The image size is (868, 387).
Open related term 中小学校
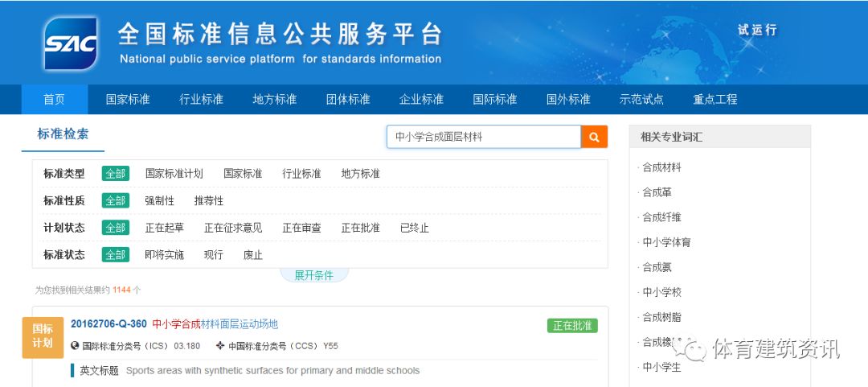pyautogui.click(x=661, y=292)
